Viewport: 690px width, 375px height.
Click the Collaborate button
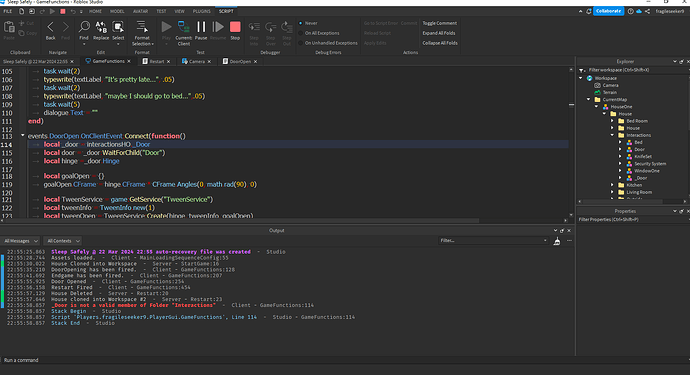pyautogui.click(x=609, y=11)
